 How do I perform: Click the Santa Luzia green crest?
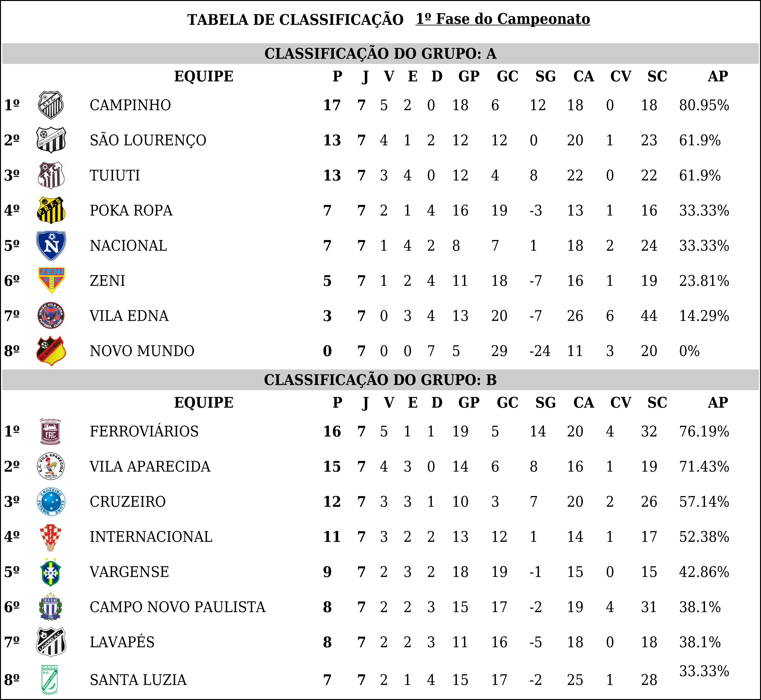pos(50,680)
